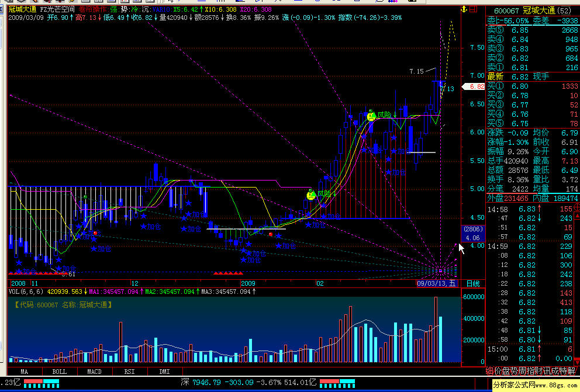Select the 成 tab in quote panel
The height and width of the screenshot is (392, 580).
pos(555,371)
